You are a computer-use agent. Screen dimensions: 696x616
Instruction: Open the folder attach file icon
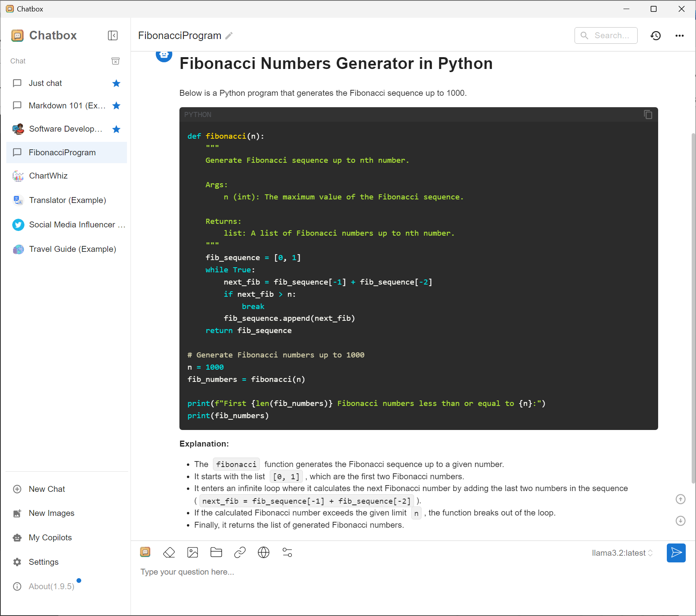(x=216, y=553)
